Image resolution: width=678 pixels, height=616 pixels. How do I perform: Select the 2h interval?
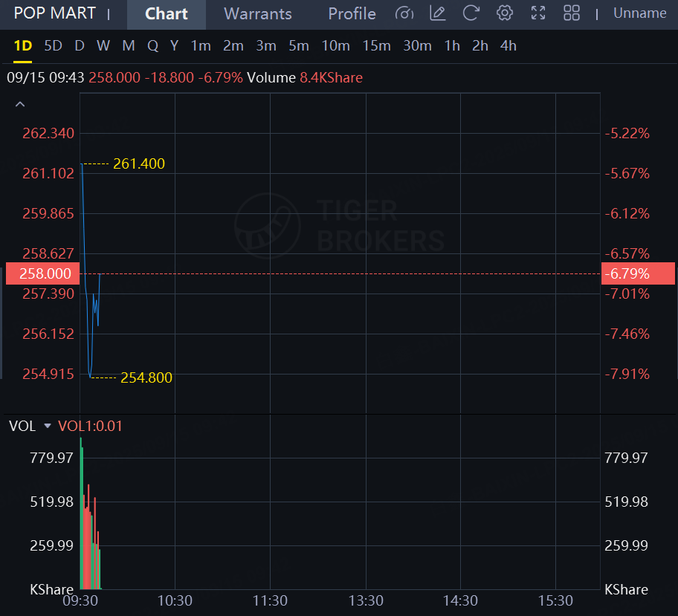click(x=480, y=46)
